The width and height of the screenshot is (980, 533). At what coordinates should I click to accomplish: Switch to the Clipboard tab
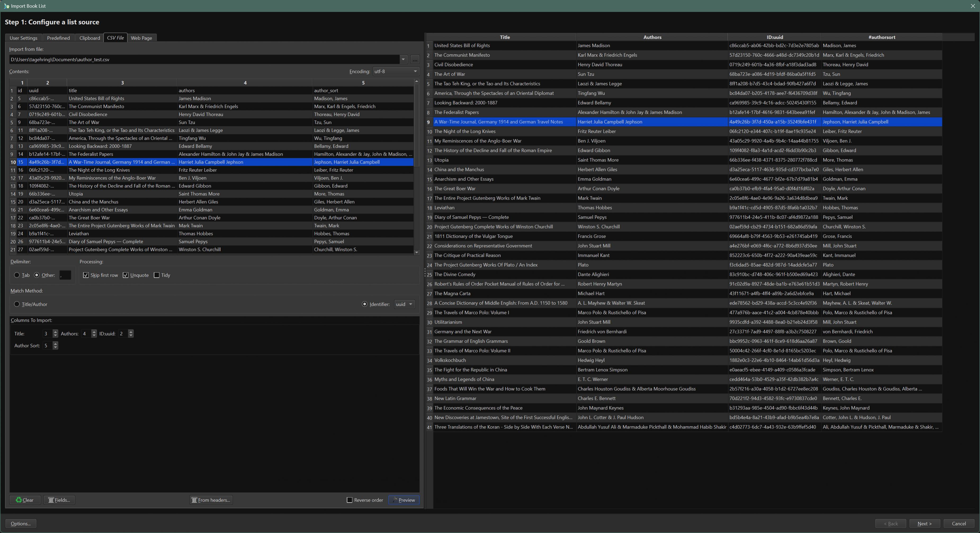click(x=90, y=38)
